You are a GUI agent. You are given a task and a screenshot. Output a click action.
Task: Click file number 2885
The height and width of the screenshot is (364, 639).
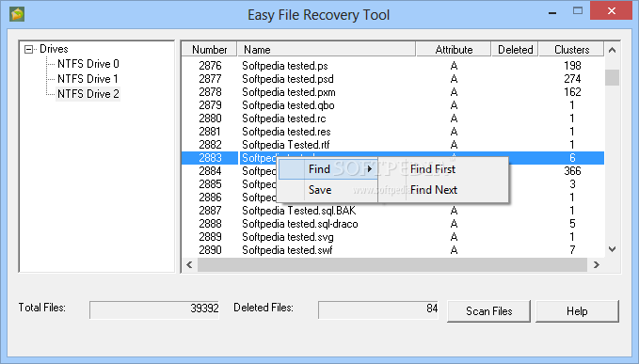(x=210, y=184)
